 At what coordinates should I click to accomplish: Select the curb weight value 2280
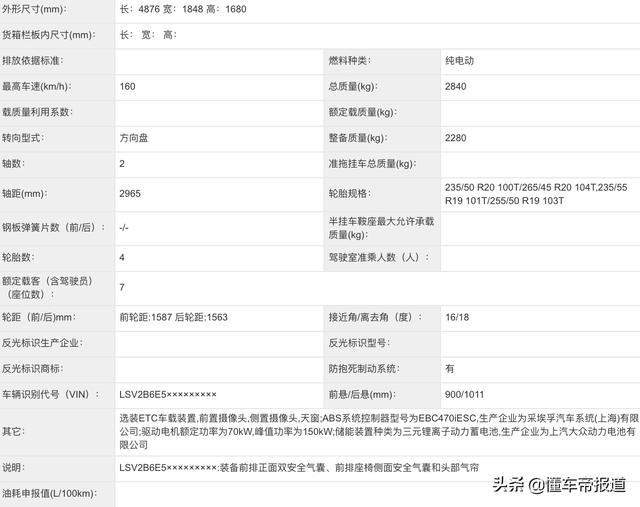click(456, 138)
